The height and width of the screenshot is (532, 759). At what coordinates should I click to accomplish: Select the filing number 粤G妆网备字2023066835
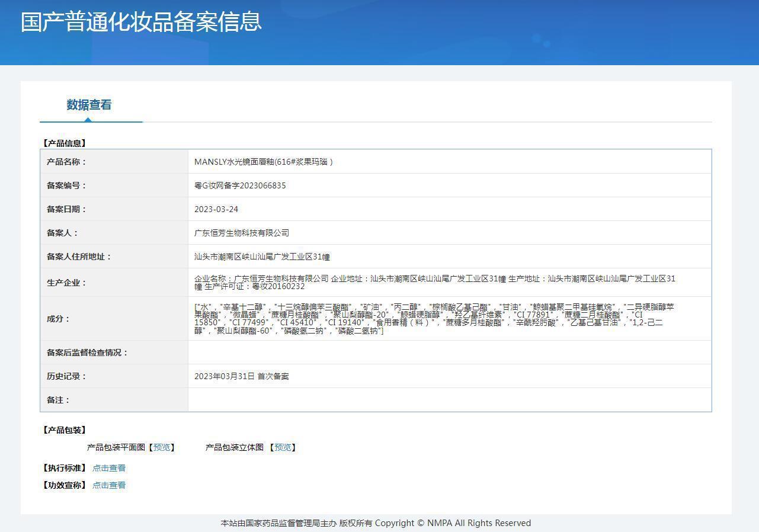click(x=240, y=185)
